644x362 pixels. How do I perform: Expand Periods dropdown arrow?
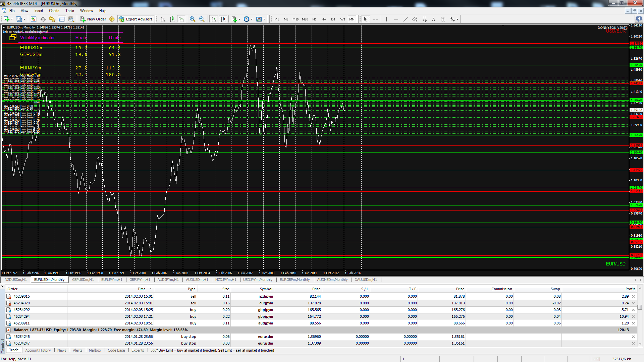tap(252, 19)
